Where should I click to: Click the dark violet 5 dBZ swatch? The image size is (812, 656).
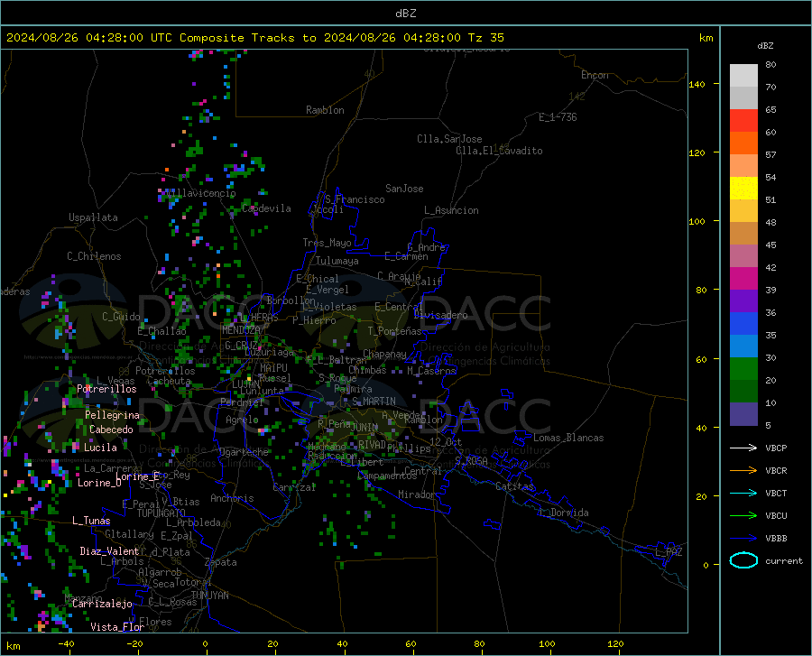pos(743,413)
